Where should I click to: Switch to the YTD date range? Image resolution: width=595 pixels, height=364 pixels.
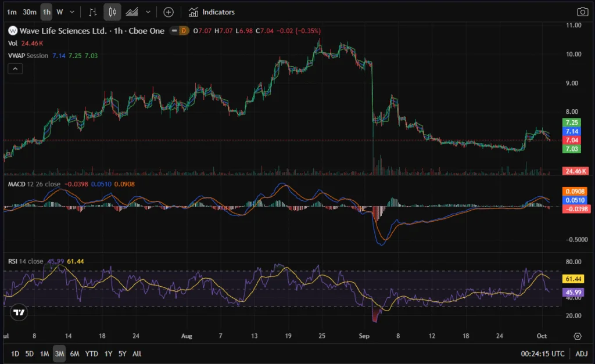[x=91, y=354]
